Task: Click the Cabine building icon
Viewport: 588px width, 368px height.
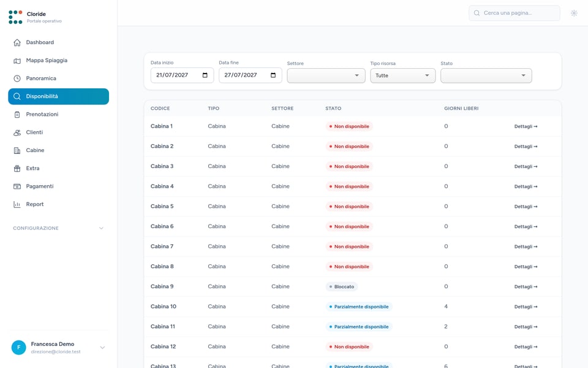Action: pos(17,151)
